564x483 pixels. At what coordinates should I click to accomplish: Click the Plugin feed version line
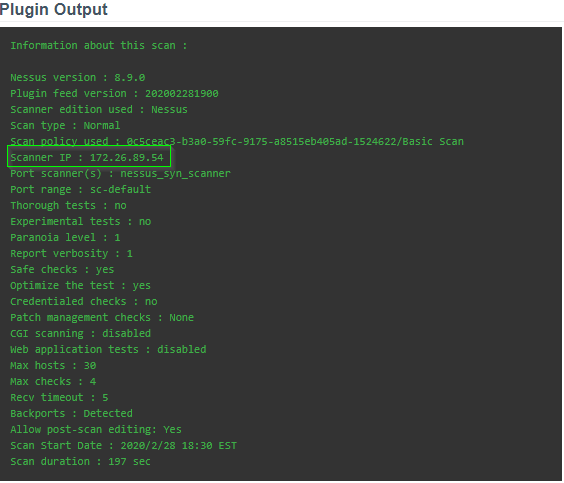click(x=114, y=94)
